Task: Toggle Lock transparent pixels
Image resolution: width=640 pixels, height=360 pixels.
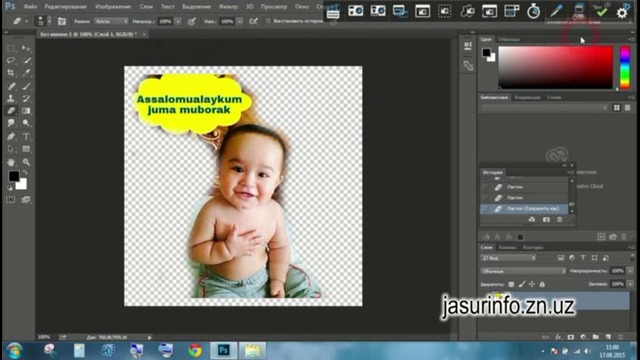Action: 511,284
